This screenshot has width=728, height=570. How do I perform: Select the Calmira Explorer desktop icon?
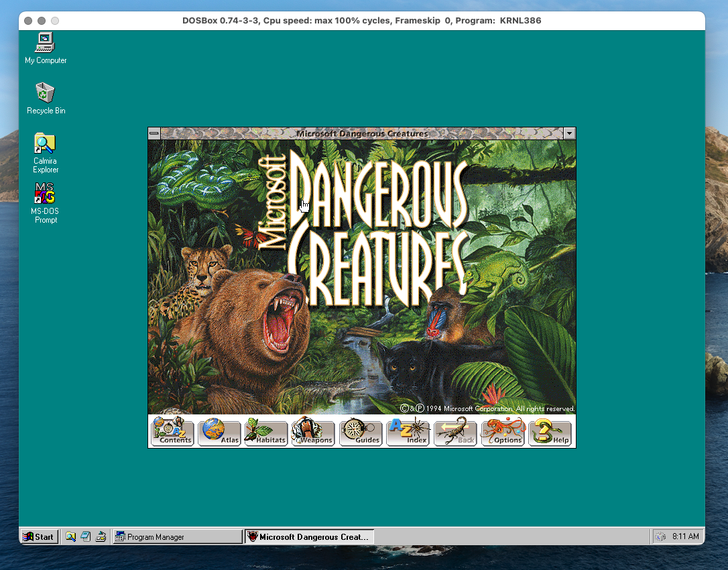pos(46,153)
